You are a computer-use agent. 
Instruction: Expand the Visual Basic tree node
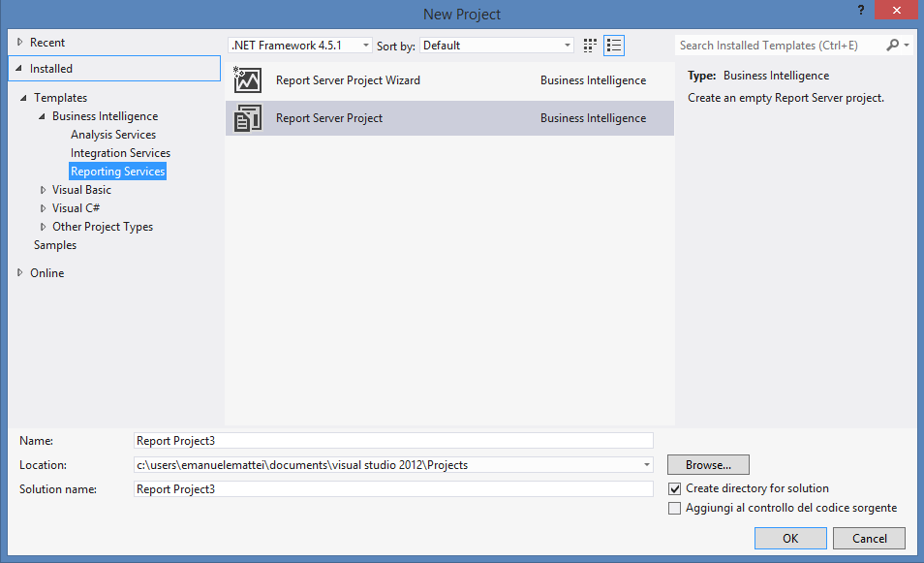point(43,190)
